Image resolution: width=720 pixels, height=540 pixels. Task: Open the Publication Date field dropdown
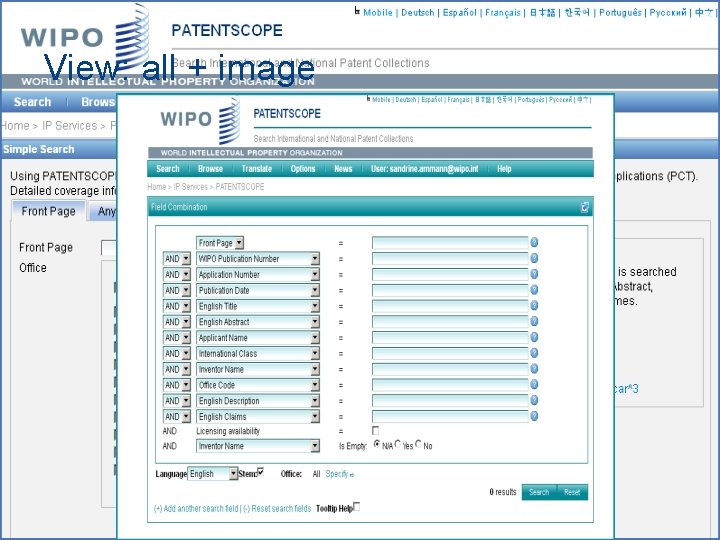click(x=258, y=290)
